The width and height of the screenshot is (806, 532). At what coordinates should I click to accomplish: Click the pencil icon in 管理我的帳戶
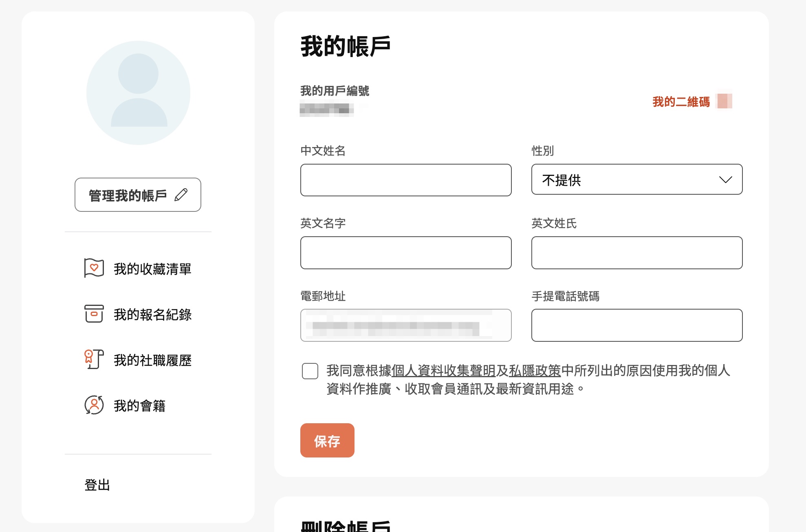click(x=181, y=195)
